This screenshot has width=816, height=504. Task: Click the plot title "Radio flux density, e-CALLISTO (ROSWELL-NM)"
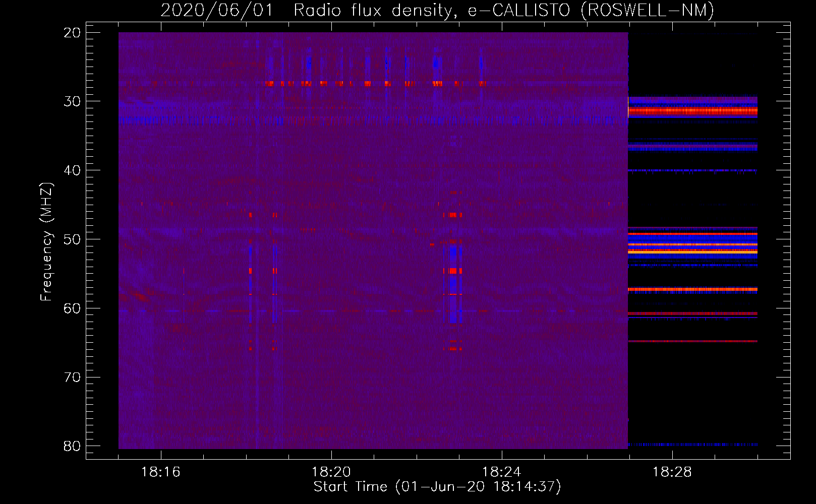[x=504, y=11]
